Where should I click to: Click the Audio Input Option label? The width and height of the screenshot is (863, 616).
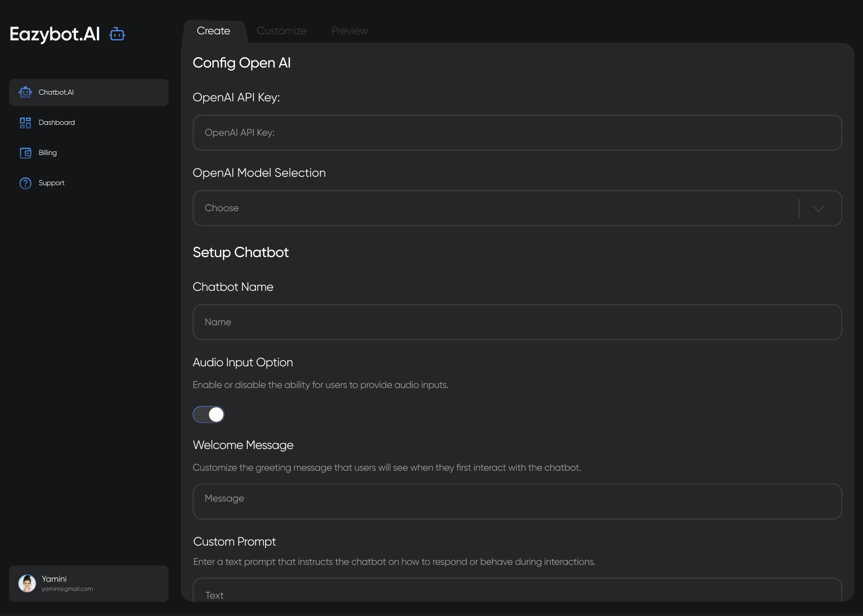click(243, 362)
